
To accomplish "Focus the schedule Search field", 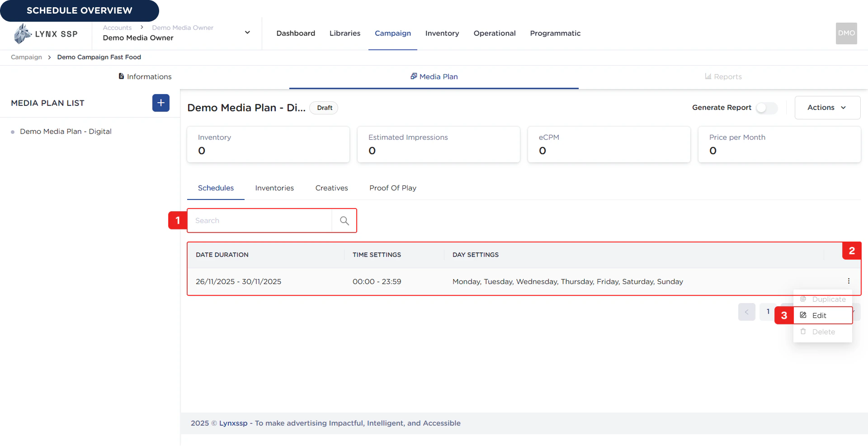I will pyautogui.click(x=260, y=221).
